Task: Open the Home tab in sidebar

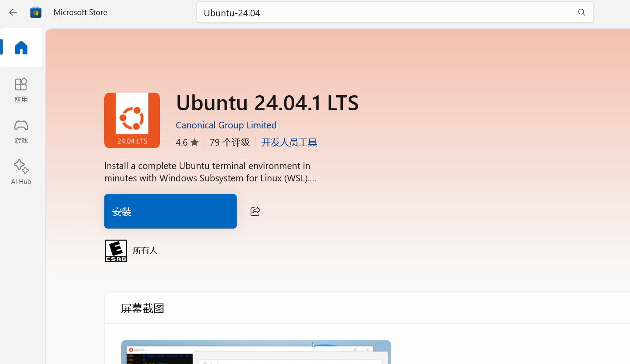Action: [x=21, y=48]
